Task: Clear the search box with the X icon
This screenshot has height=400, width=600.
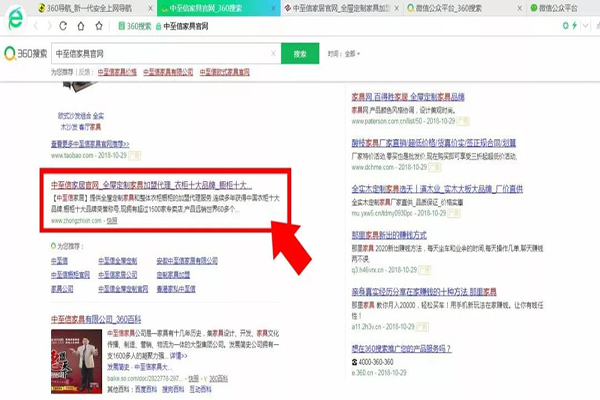Action: tap(273, 54)
